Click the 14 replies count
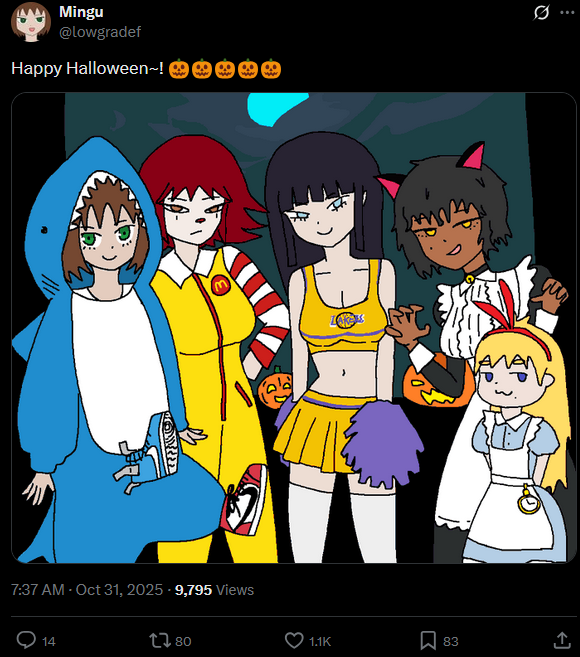The width and height of the screenshot is (580, 657). 49,641
